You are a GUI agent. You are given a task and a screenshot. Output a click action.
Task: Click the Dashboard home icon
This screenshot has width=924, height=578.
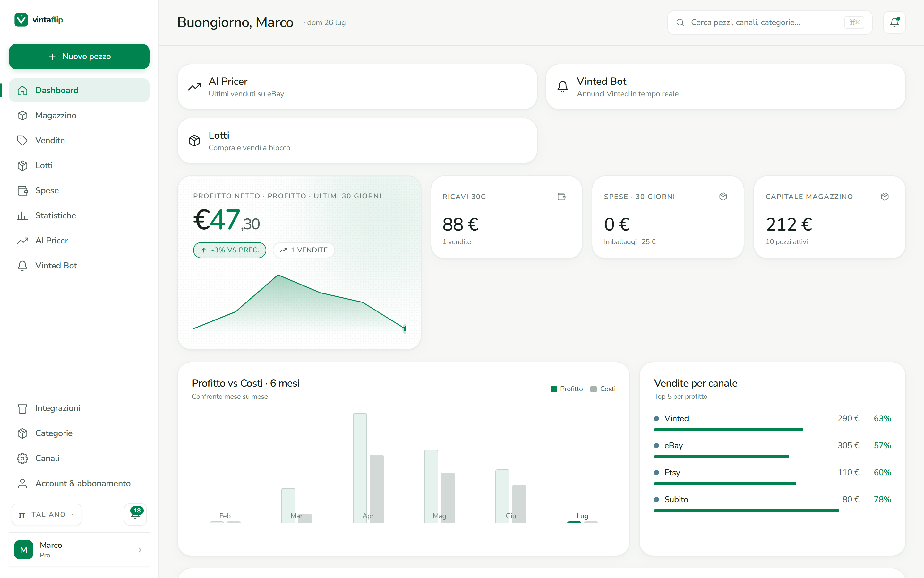coord(22,90)
